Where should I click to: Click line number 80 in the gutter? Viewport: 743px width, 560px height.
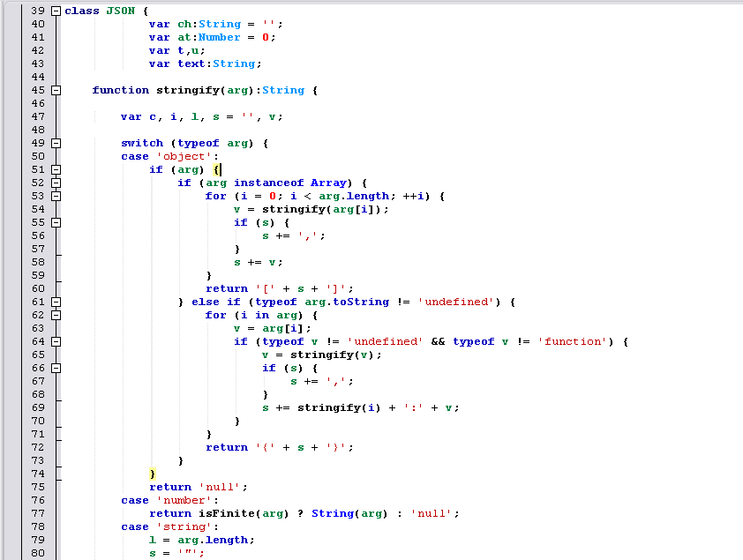coord(38,553)
